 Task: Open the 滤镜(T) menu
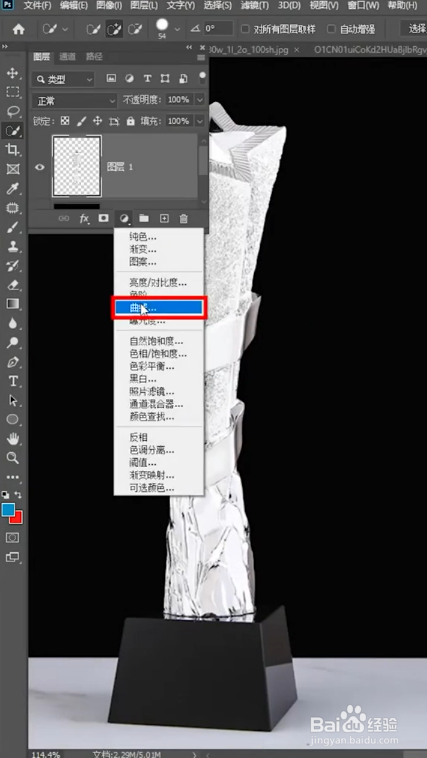pos(256,6)
